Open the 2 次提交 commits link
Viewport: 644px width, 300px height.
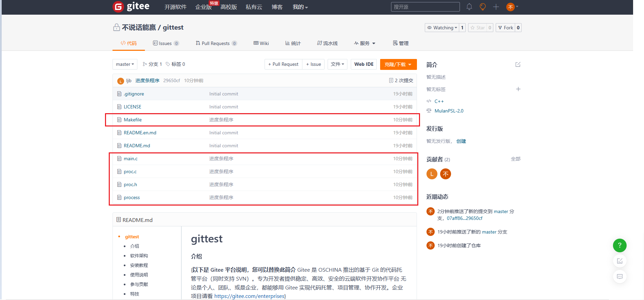401,80
